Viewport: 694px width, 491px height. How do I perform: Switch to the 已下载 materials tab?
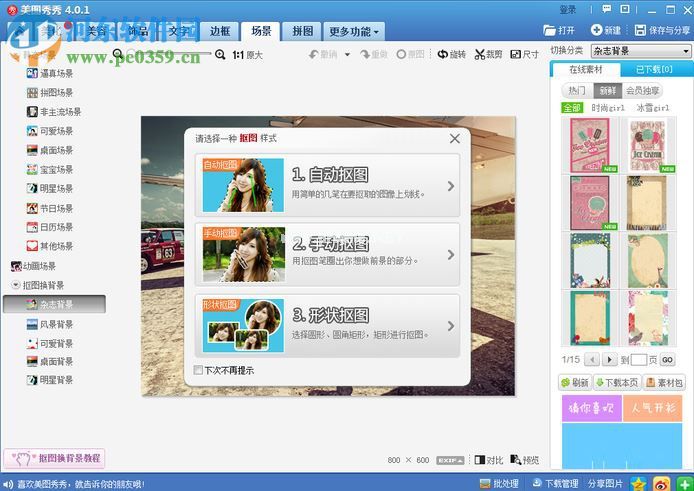pos(651,70)
